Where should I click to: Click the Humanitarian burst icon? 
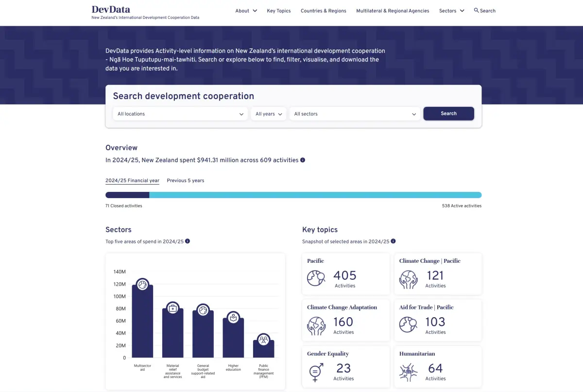[x=408, y=372]
